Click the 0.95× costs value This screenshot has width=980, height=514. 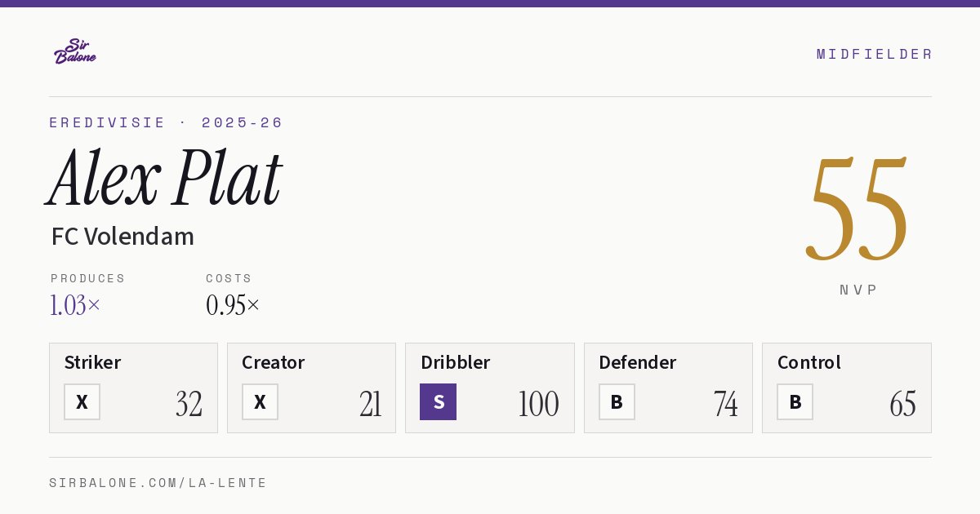[x=233, y=305]
